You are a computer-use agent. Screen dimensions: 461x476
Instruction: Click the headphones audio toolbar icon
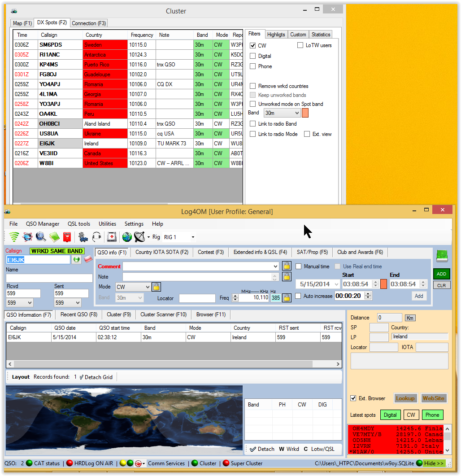(x=96, y=237)
